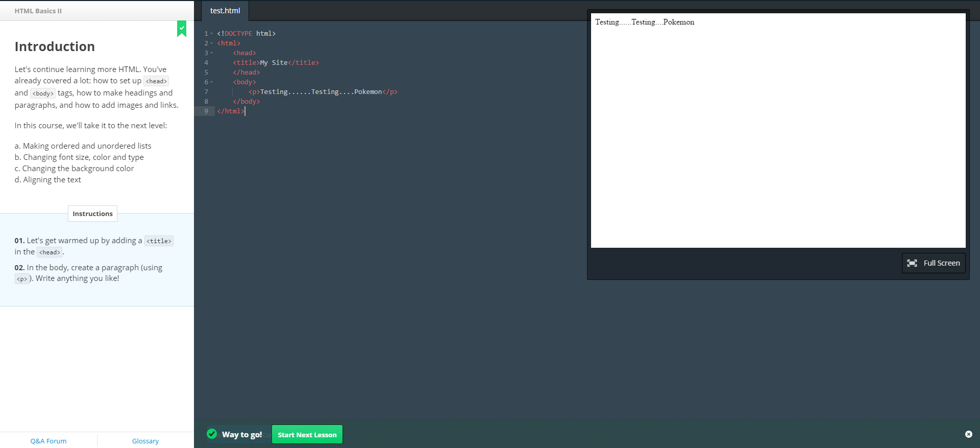
Task: Click the green checkmark beside Way to go!
Action: click(212, 434)
